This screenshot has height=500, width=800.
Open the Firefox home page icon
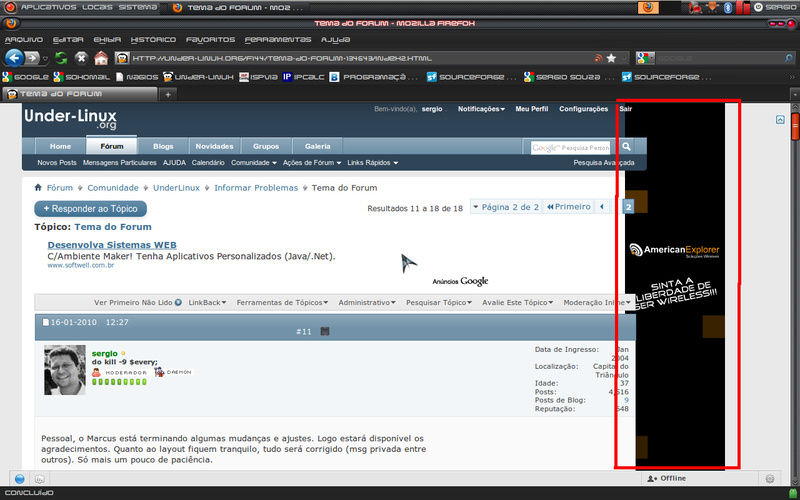point(101,58)
